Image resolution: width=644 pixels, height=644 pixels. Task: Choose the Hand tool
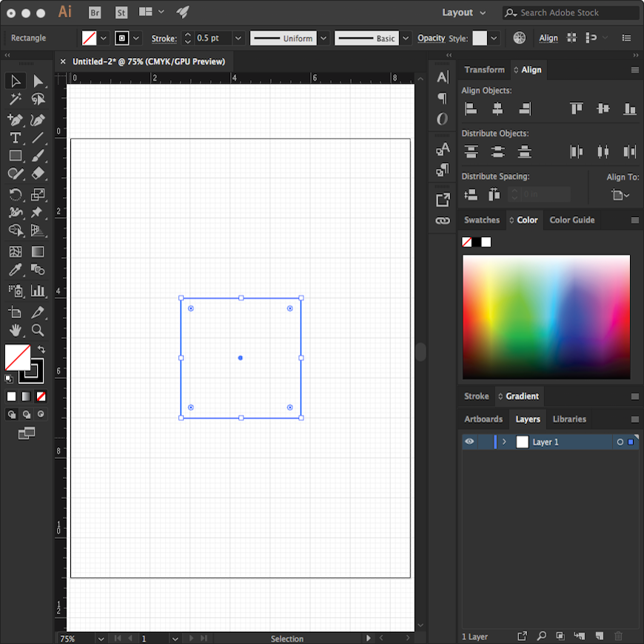(x=15, y=330)
